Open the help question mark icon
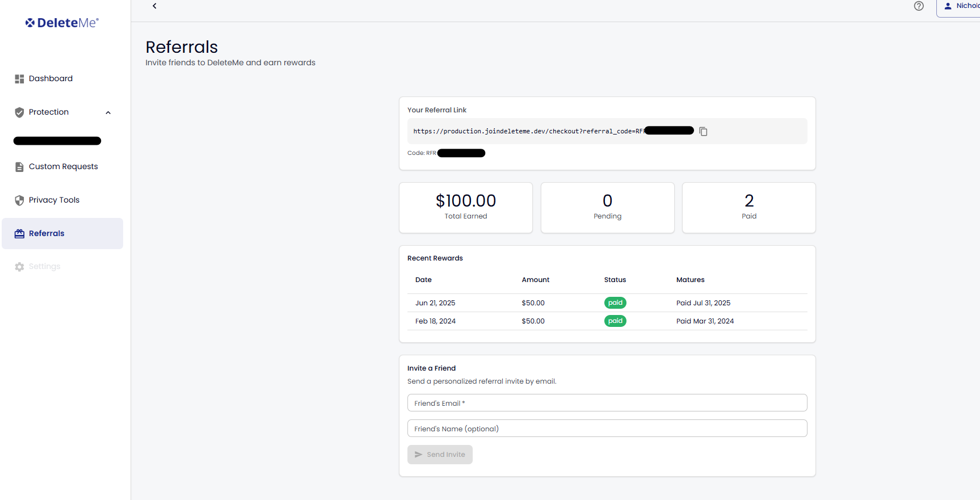Screen dimensions: 980x500 (x=919, y=6)
